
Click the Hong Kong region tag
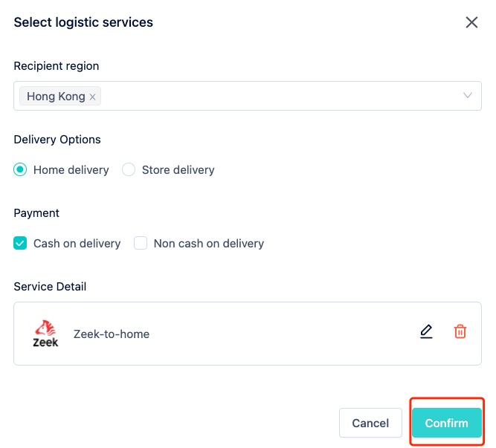click(56, 97)
